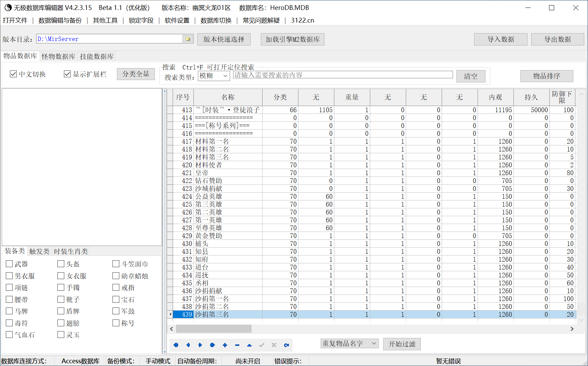The image size is (588, 366).
Task: Click scroll-left arrow of horizontal scrollbar
Action: pyautogui.click(x=172, y=329)
